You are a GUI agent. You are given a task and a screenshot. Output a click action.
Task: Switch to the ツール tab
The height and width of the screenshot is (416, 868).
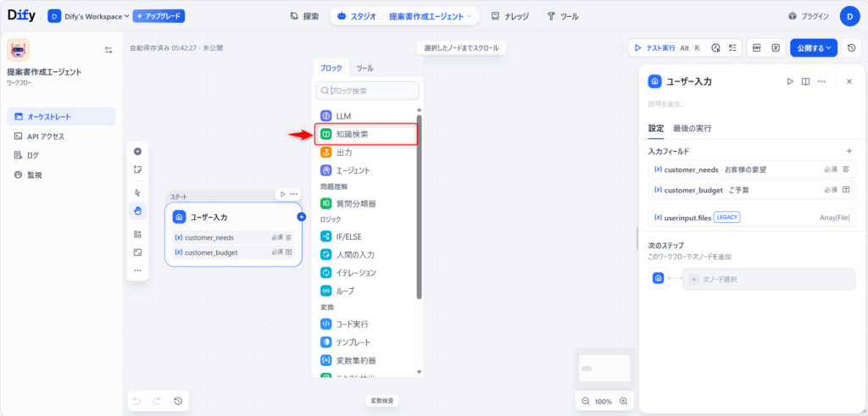[364, 68]
